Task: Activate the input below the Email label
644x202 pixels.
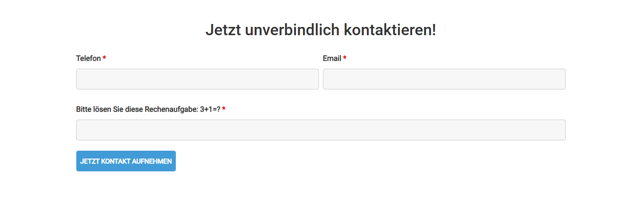Action: coord(444,79)
